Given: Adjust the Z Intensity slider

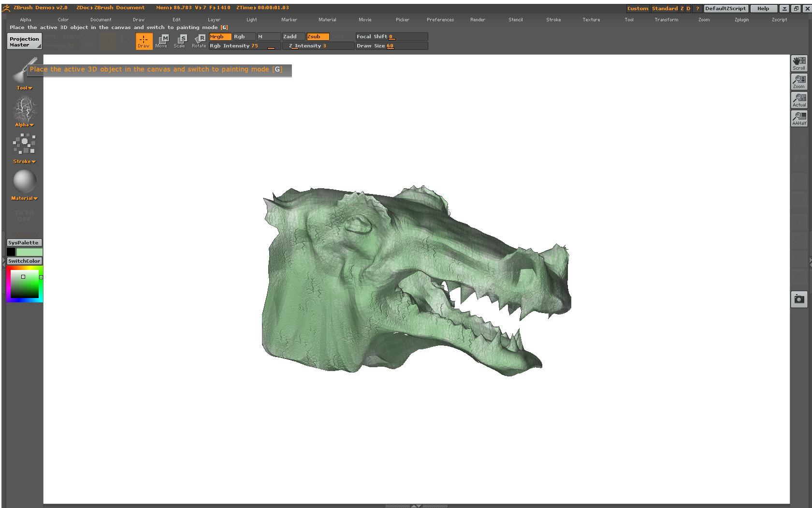Looking at the screenshot, I should pyautogui.click(x=318, y=46).
